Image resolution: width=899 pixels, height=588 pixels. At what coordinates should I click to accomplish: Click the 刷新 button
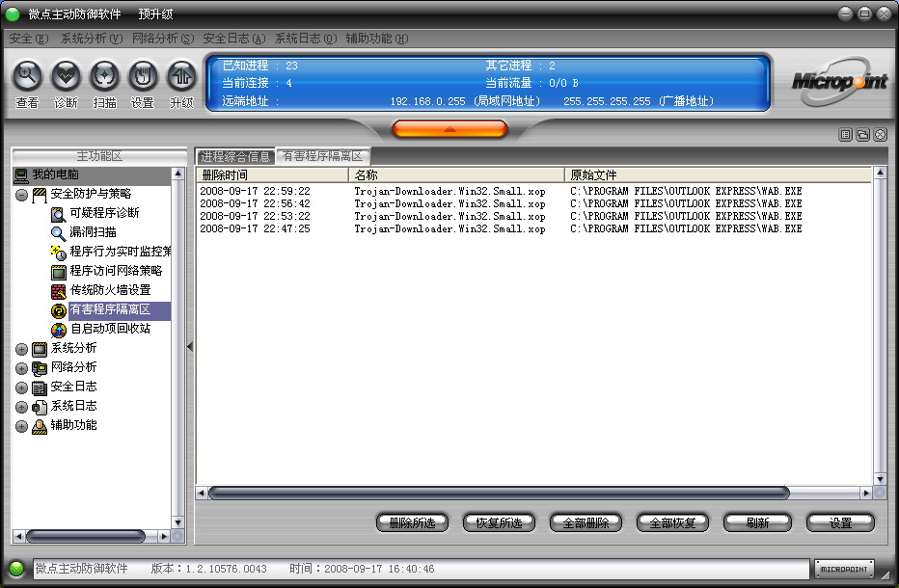pyautogui.click(x=757, y=522)
